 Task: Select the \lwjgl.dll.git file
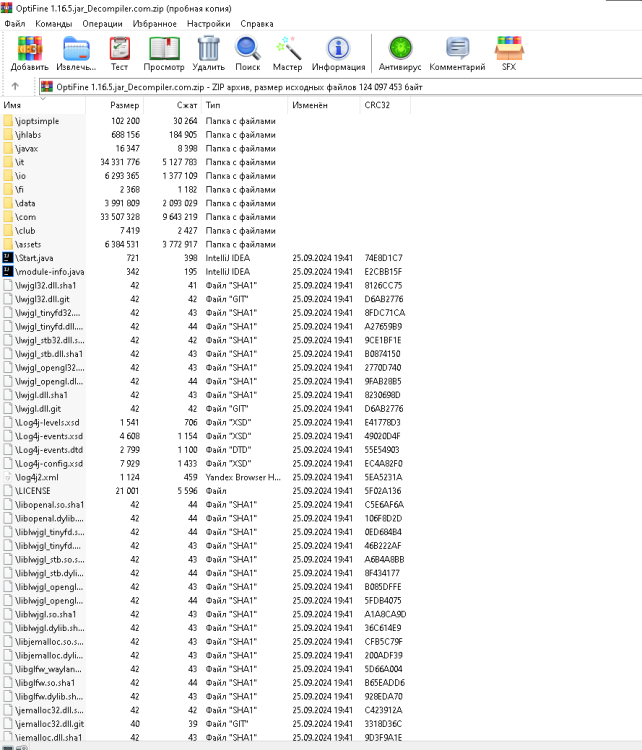click(x=38, y=409)
